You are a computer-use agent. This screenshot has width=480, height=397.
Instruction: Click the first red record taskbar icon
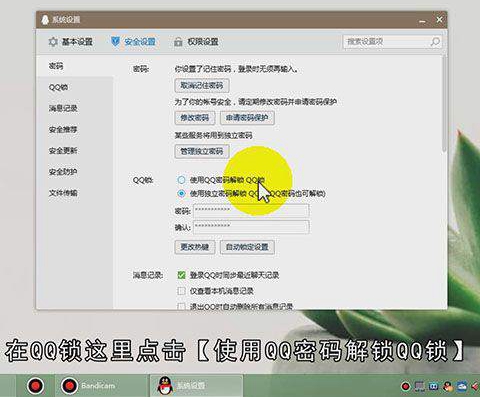click(35, 386)
